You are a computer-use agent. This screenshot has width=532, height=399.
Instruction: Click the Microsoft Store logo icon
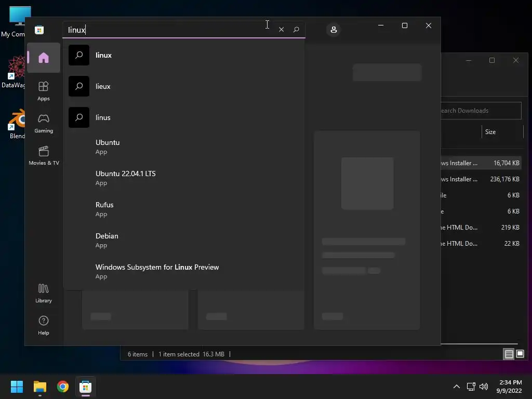39,30
